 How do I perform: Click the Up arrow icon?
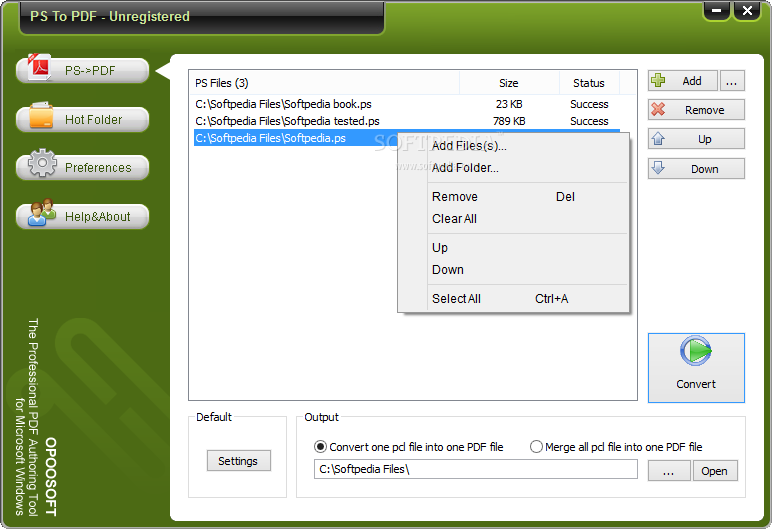[x=658, y=138]
